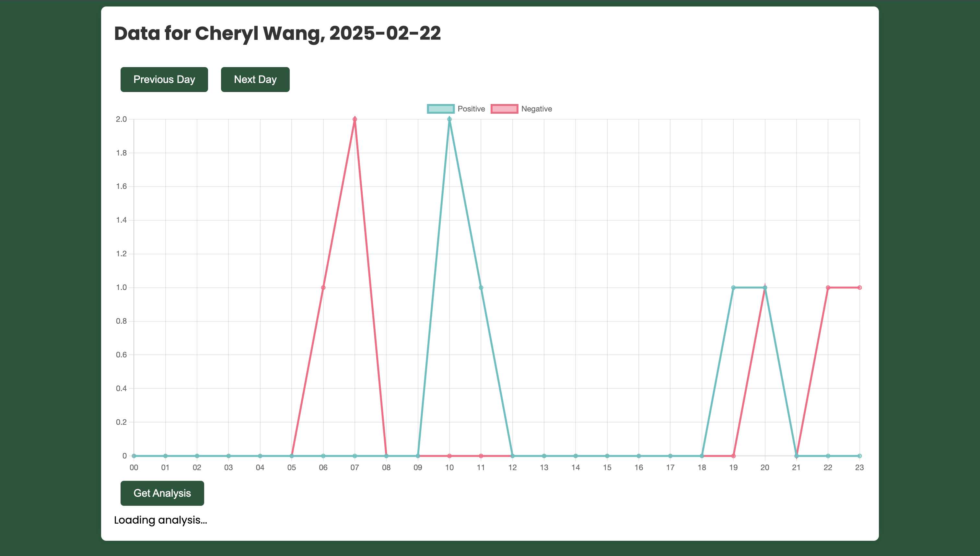Select Positive data point at hour 11

tap(481, 287)
